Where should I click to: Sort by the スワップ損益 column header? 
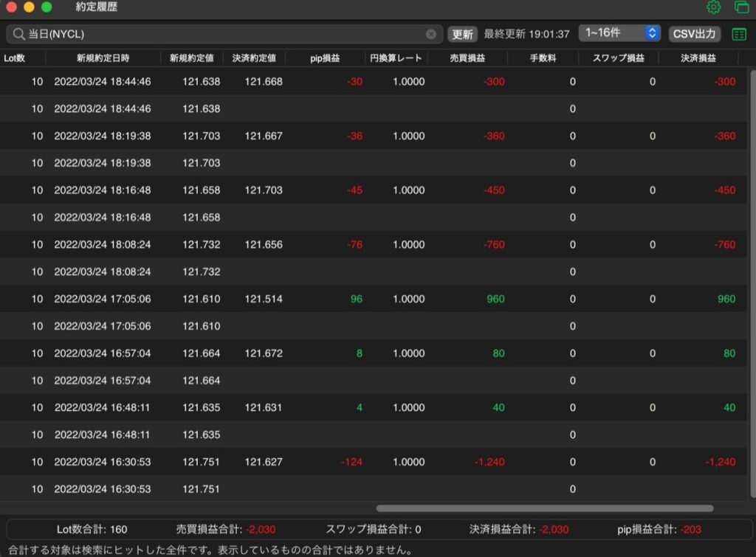click(x=619, y=58)
